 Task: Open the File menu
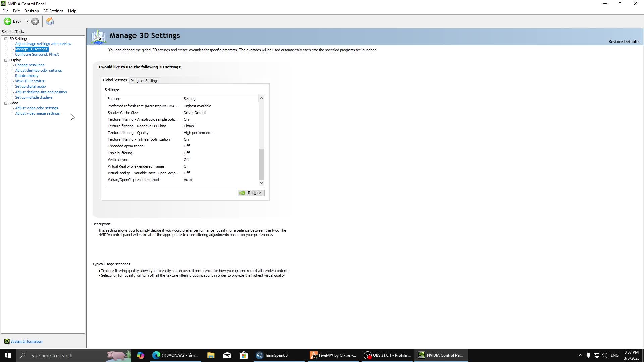(x=5, y=11)
